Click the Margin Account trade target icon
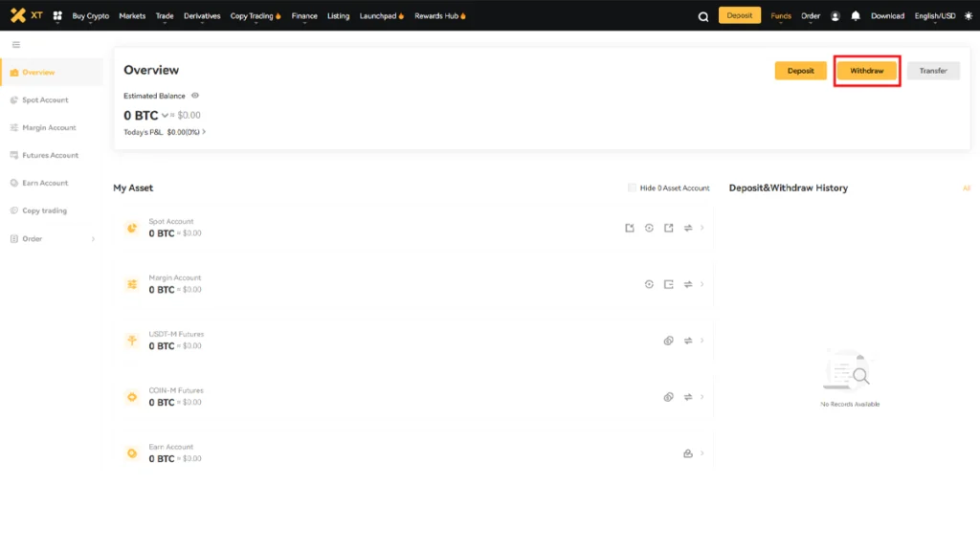 650,284
